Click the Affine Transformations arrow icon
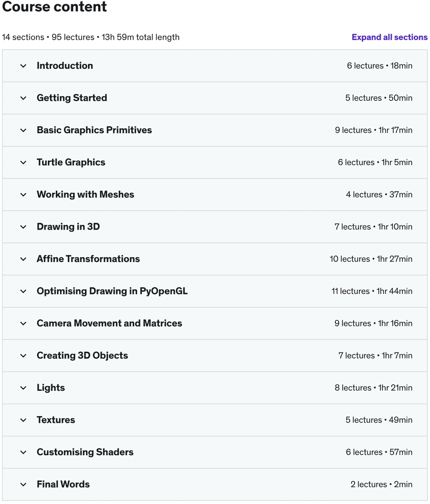Screen dimensions: 430x504 coord(23,259)
